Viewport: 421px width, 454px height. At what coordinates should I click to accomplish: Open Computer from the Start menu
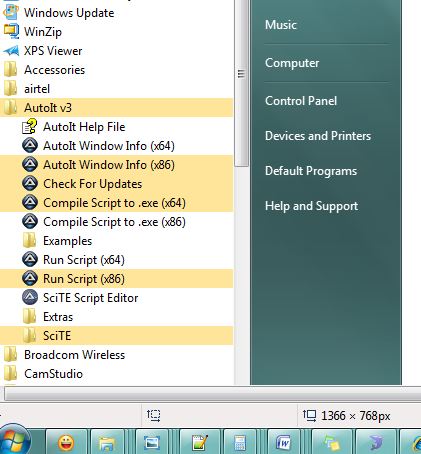292,63
